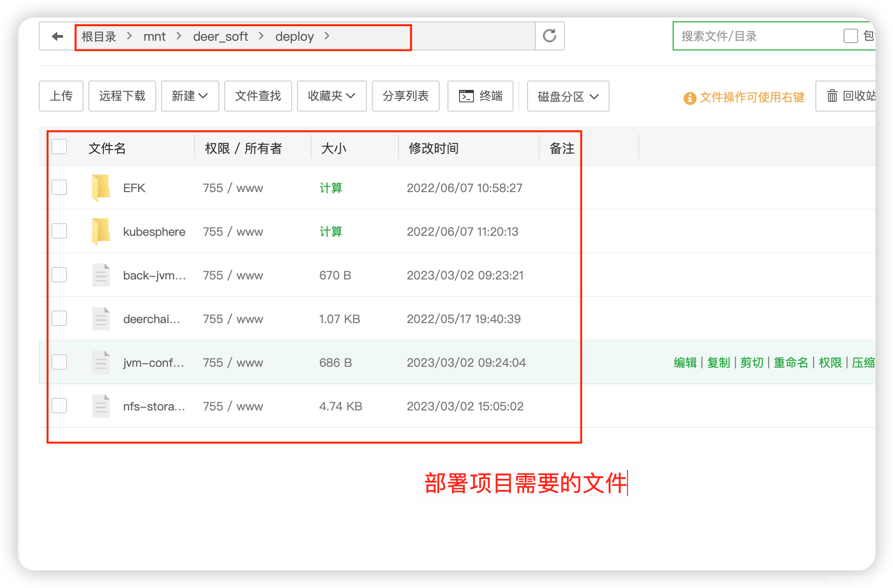893x588 pixels.
Task: Select the jvm-conf row checkbox
Action: click(x=59, y=362)
